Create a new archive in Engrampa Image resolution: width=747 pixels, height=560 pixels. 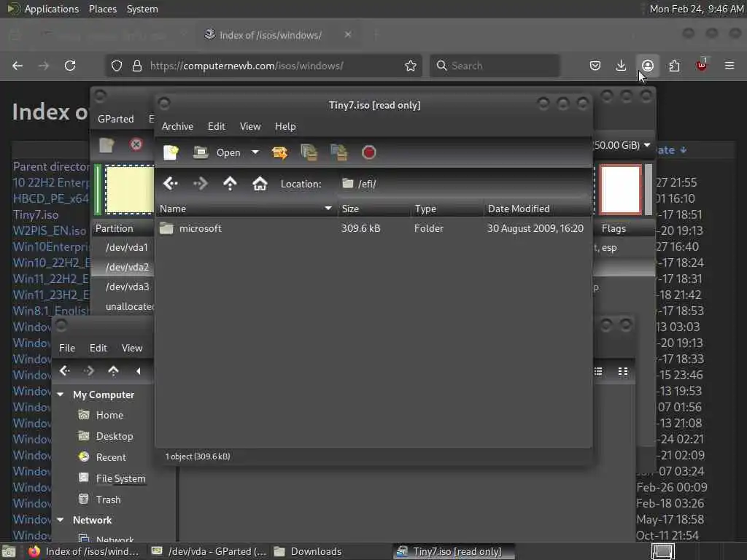pos(171,152)
